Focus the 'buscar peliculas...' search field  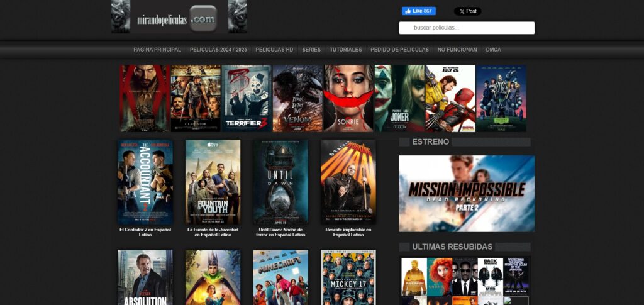[x=467, y=28]
